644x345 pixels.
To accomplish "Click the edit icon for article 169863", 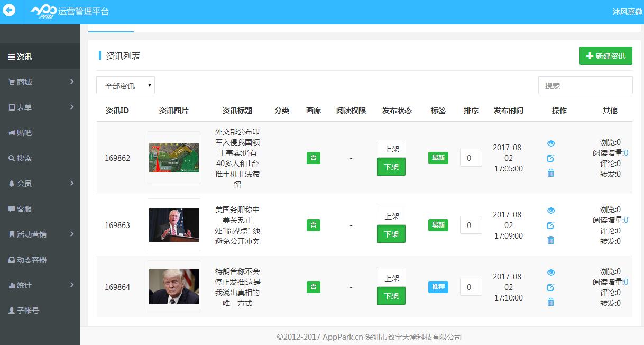I will [551, 225].
